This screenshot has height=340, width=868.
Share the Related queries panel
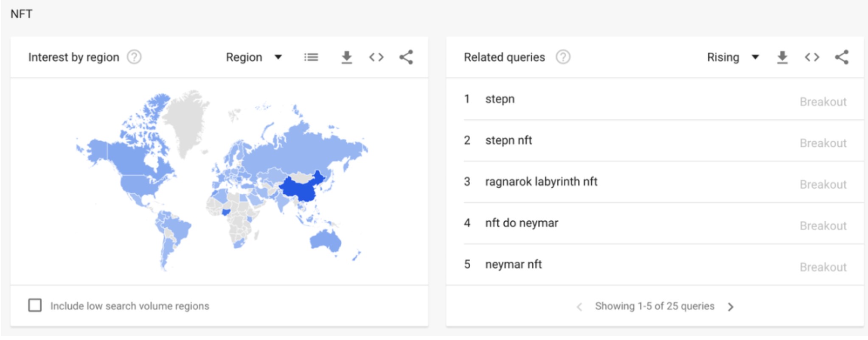tap(842, 57)
